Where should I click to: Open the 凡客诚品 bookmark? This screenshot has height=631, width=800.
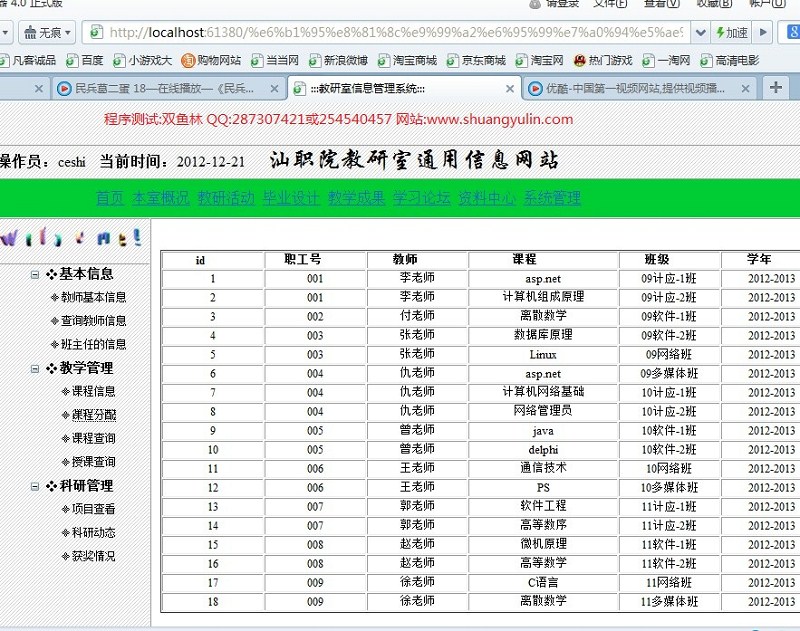pyautogui.click(x=28, y=61)
